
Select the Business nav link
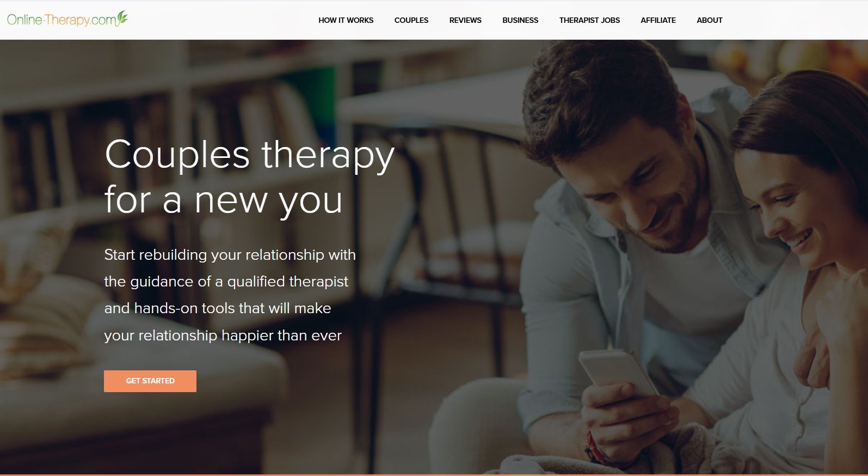[520, 20]
